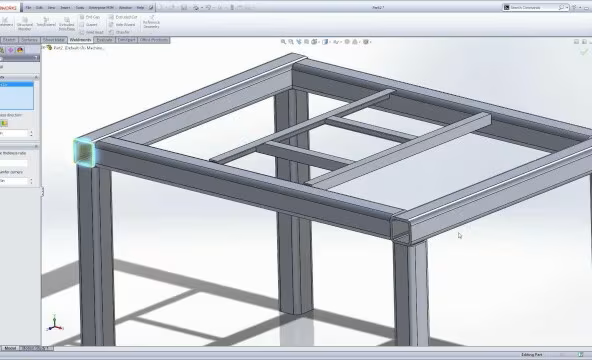Click the help question-mark icon top right
592x360 pixels.
pyautogui.click(x=574, y=8)
